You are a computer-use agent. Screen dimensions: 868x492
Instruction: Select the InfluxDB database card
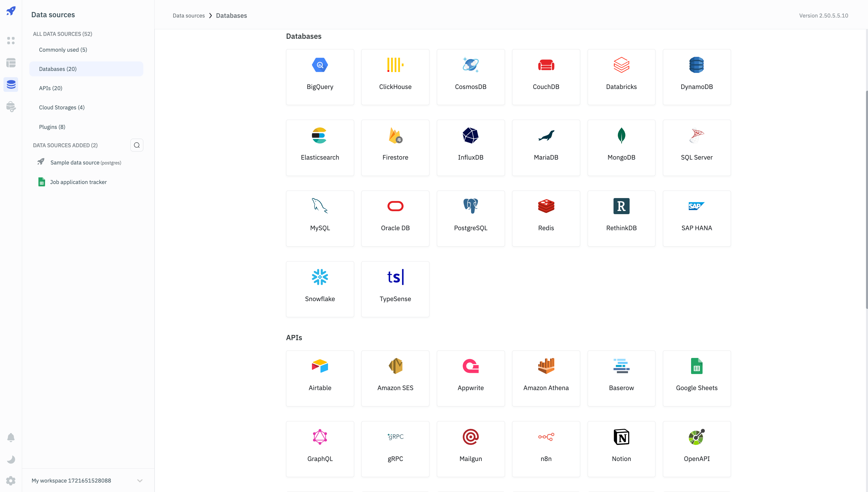(x=471, y=148)
